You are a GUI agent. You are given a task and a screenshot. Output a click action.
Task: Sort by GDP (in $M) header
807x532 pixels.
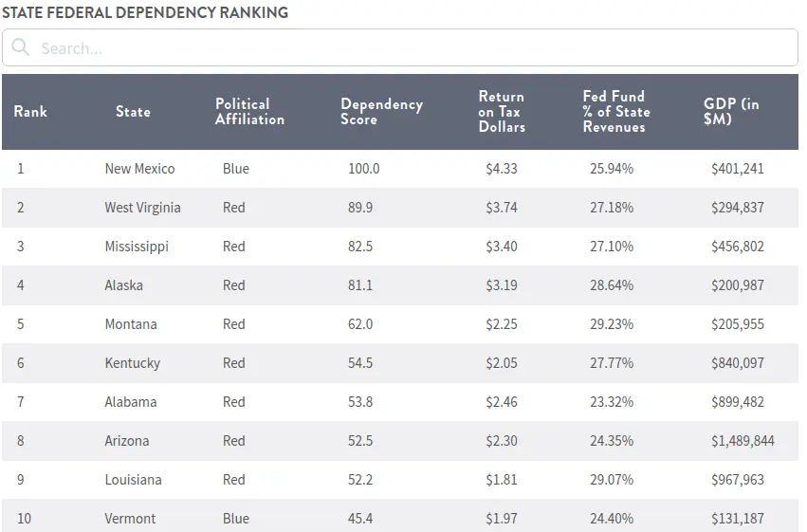731,112
